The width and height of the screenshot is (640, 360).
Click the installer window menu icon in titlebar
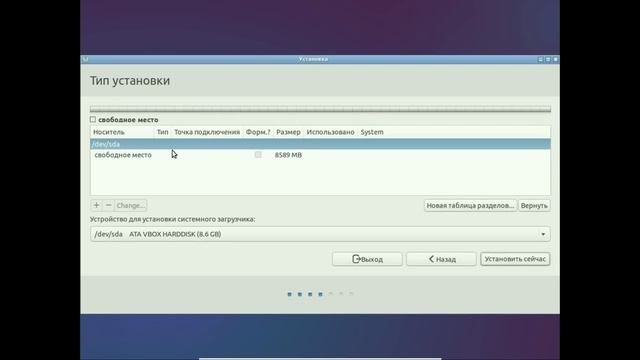click(x=85, y=59)
